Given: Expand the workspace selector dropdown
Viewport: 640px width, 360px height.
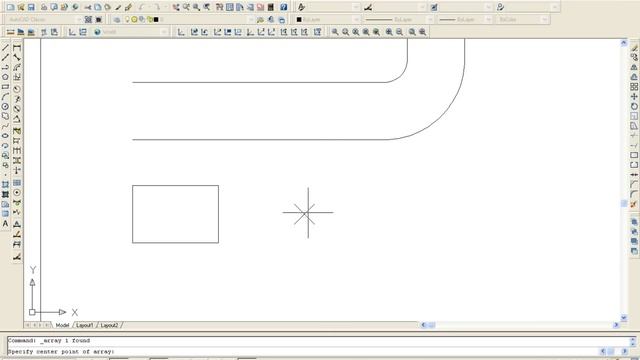Looking at the screenshot, I should (79, 19).
